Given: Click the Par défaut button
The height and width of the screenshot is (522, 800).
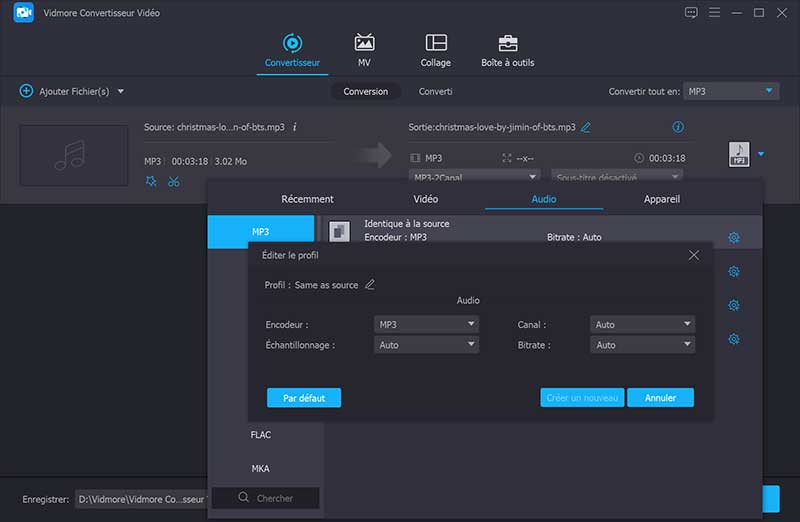Looking at the screenshot, I should 304,398.
